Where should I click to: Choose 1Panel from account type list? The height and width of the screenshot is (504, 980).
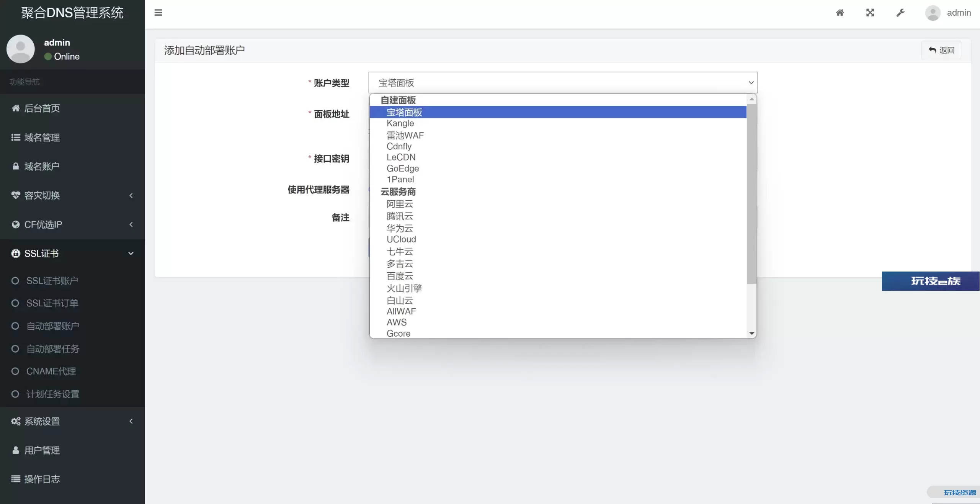click(558, 180)
